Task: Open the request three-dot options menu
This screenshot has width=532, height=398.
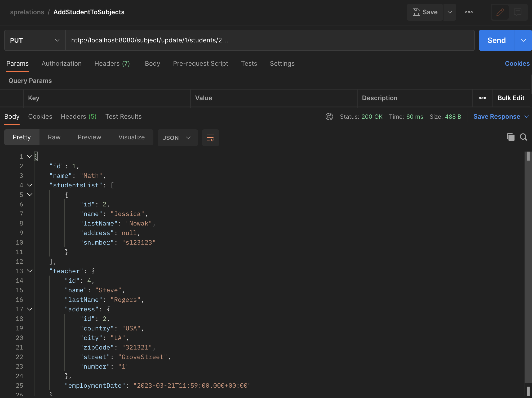Action: coord(469,12)
